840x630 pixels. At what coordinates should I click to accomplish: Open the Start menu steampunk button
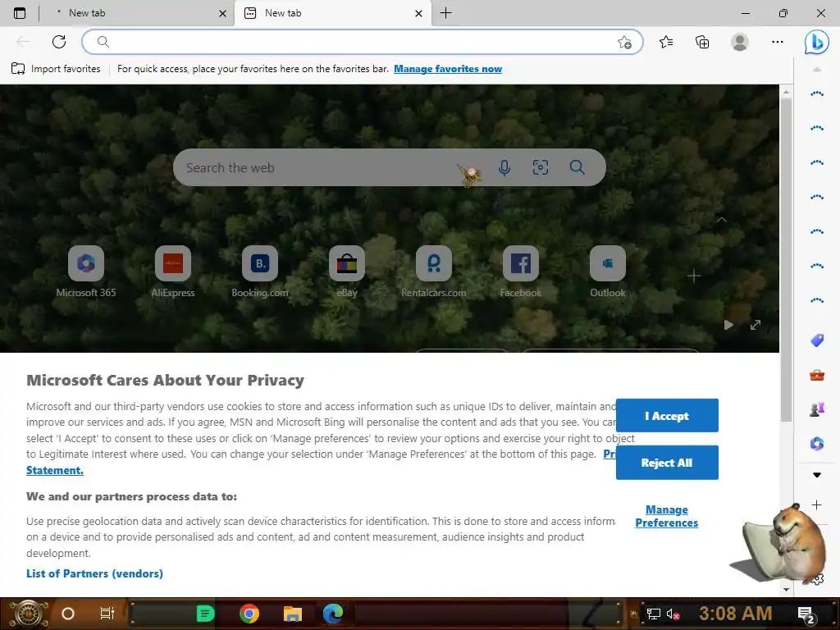pyautogui.click(x=29, y=614)
